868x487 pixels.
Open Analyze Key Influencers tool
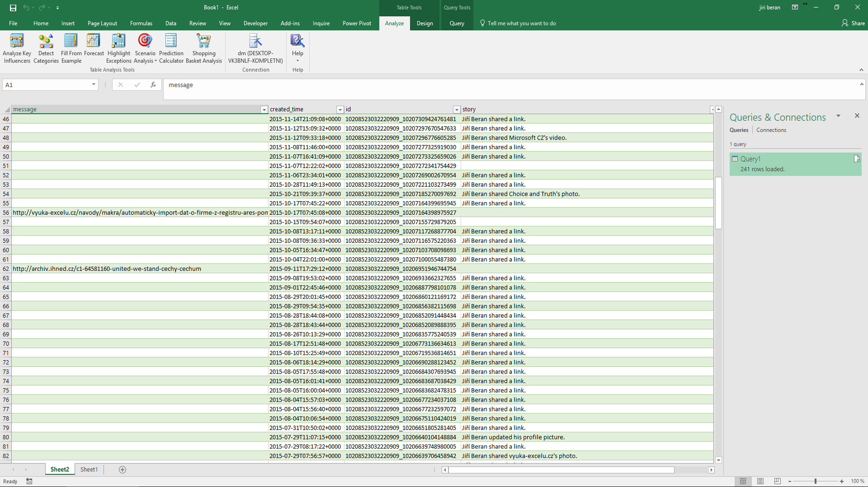pos(17,48)
